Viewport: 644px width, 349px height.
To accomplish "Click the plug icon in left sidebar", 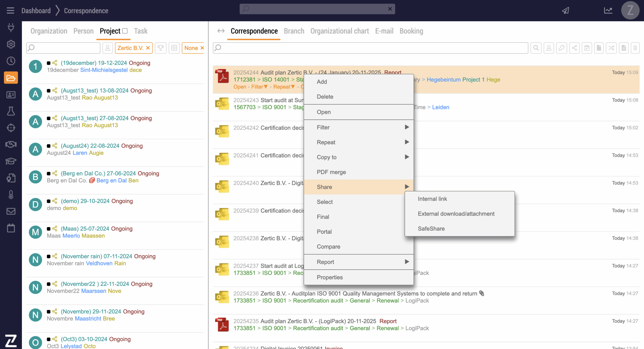I will [x=11, y=27].
